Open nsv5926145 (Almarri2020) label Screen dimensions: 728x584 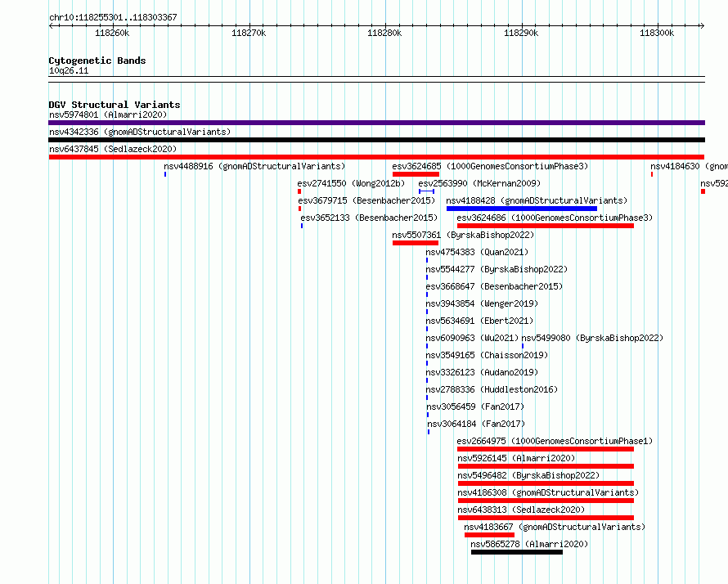(x=516, y=458)
